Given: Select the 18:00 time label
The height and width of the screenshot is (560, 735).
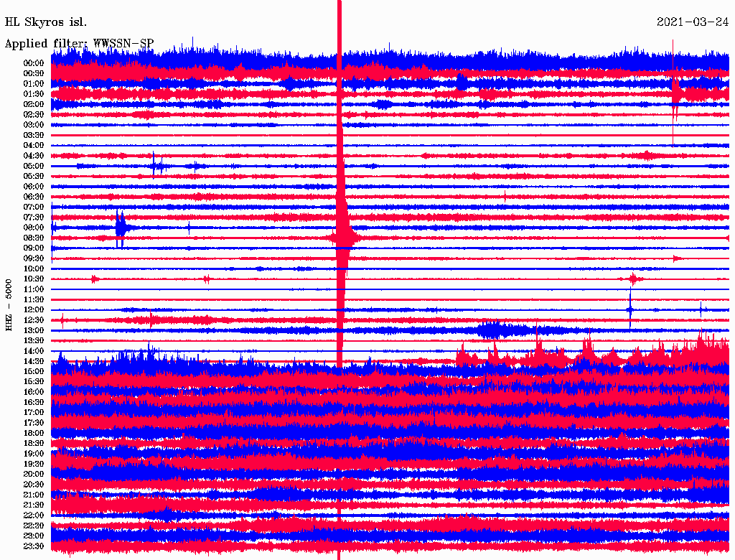Looking at the screenshot, I should (34, 433).
